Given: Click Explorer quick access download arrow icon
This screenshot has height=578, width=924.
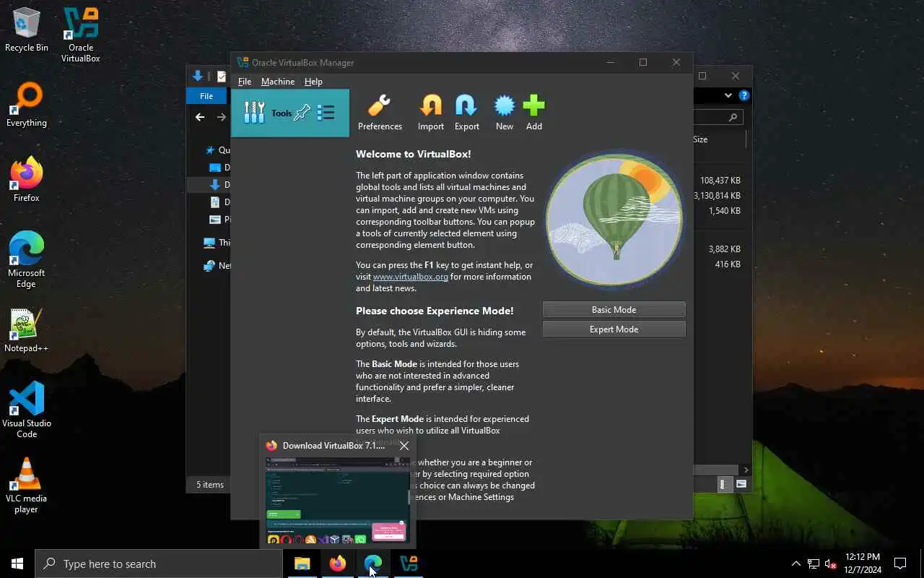Looking at the screenshot, I should pyautogui.click(x=198, y=76).
